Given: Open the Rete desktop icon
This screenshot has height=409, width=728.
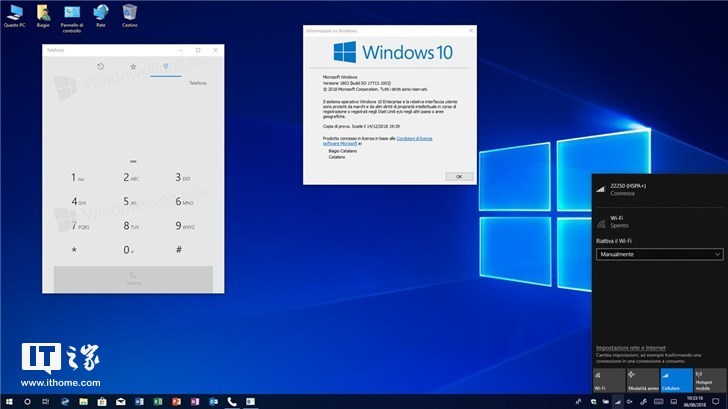Looking at the screenshot, I should (101, 16).
